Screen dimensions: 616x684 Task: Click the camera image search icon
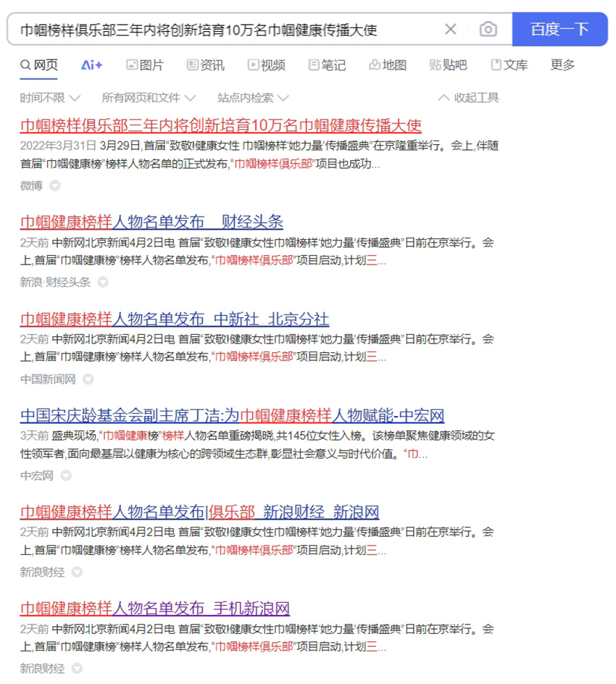coord(488,29)
